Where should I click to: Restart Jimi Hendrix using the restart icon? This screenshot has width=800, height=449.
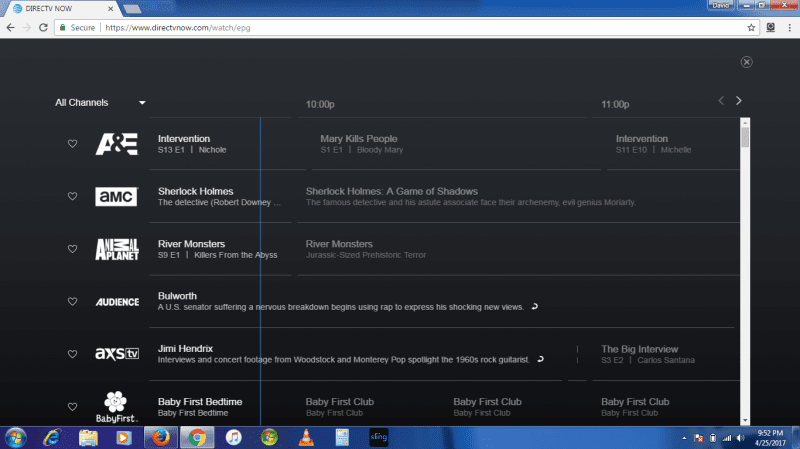pyautogui.click(x=541, y=359)
